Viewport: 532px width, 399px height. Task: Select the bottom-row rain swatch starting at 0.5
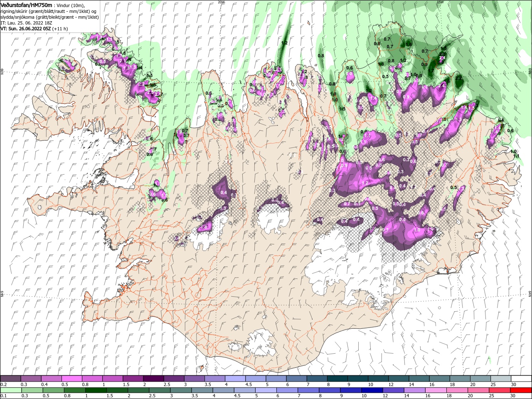coord(53,390)
